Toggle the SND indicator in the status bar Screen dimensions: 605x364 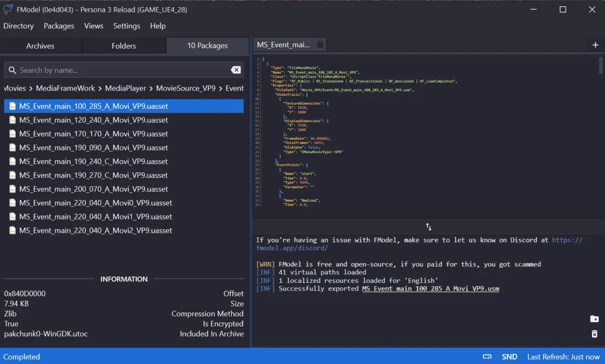click(x=509, y=357)
